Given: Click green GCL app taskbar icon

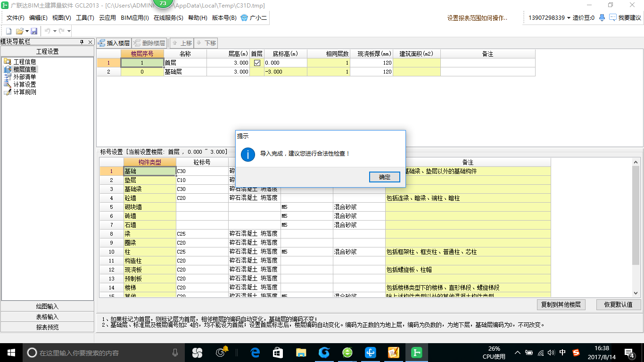Looking at the screenshot, I should click(416, 353).
